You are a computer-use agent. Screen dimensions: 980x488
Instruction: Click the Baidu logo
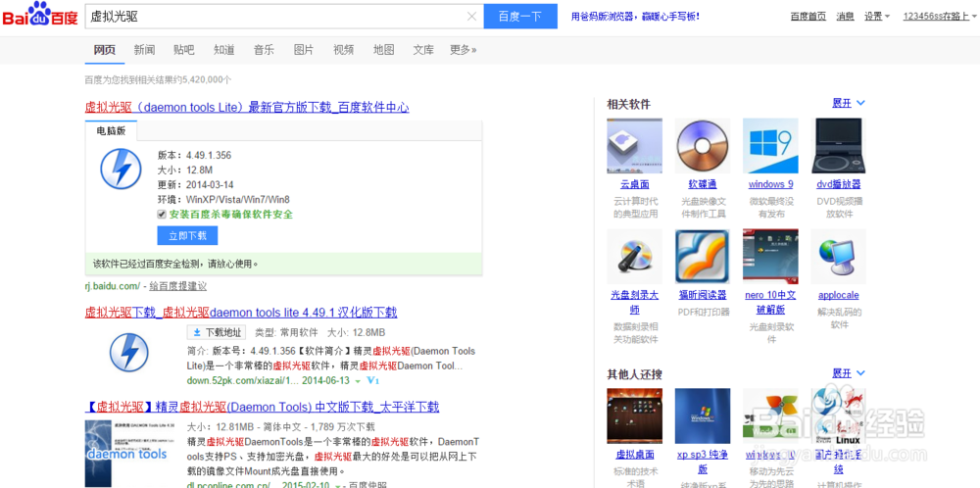coord(40,15)
